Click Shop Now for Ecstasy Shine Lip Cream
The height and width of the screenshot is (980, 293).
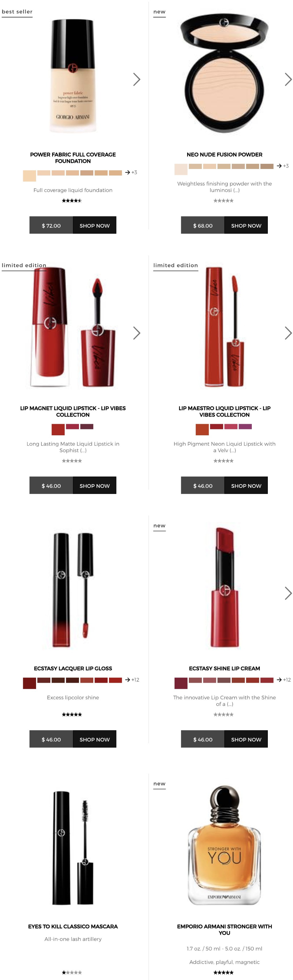point(246,739)
